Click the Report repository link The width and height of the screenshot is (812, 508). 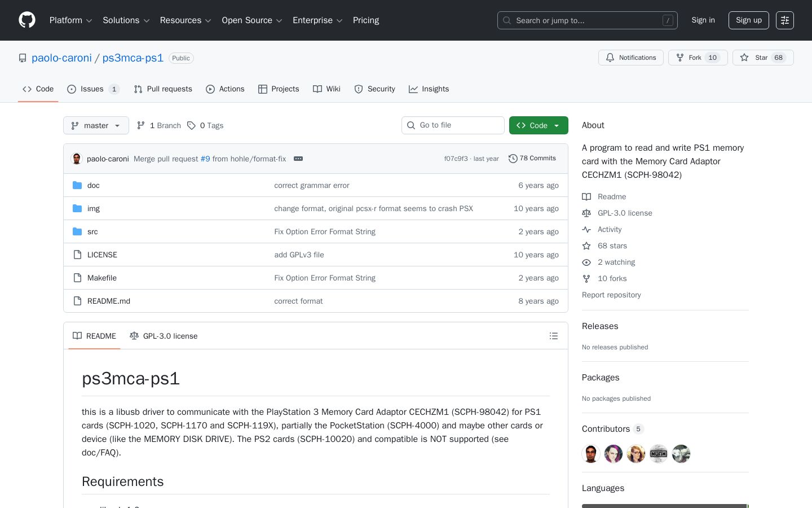pos(611,295)
